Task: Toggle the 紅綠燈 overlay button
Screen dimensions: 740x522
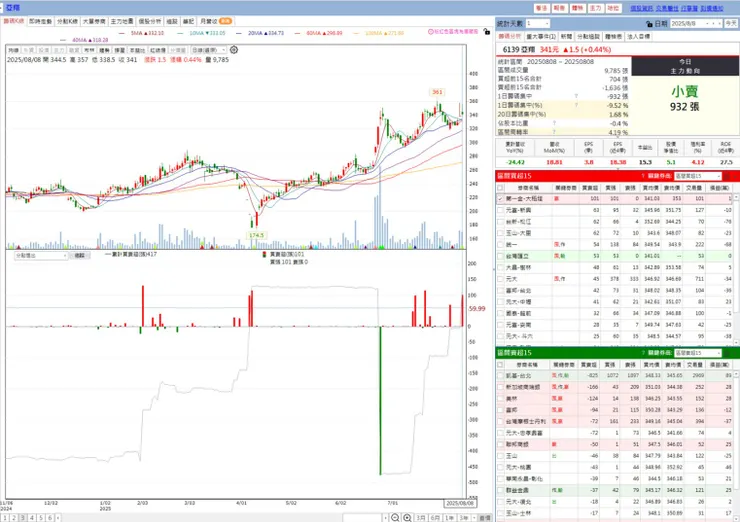Action: coord(158,50)
